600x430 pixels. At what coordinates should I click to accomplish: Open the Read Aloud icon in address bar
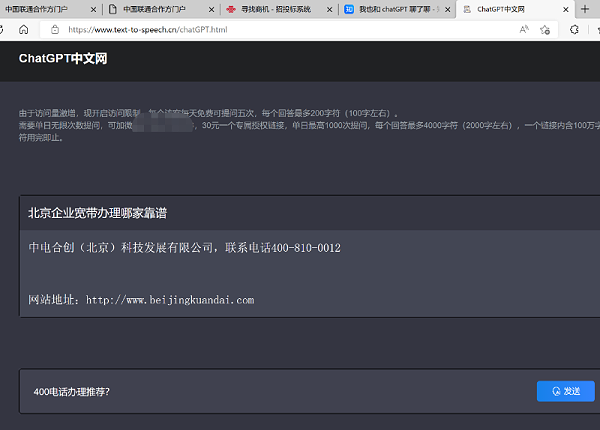[x=524, y=29]
